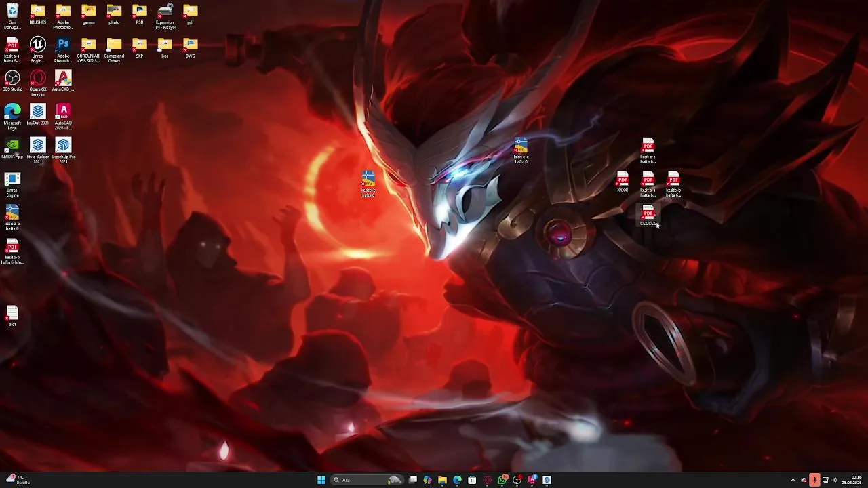Open the BRUSHES folder
Viewport: 868px width, 488px height.
(x=38, y=14)
